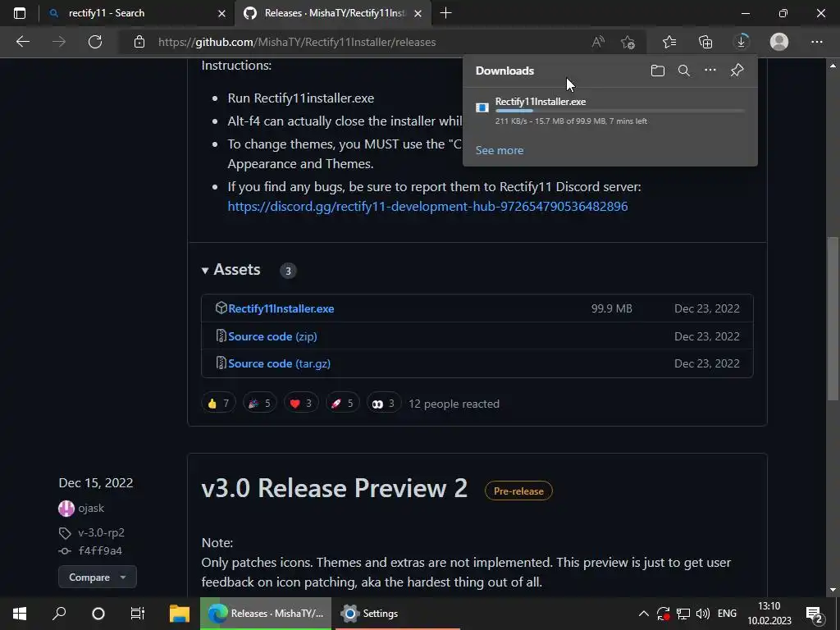The width and height of the screenshot is (840, 630).
Task: Download Source code (zip)
Action: click(272, 336)
